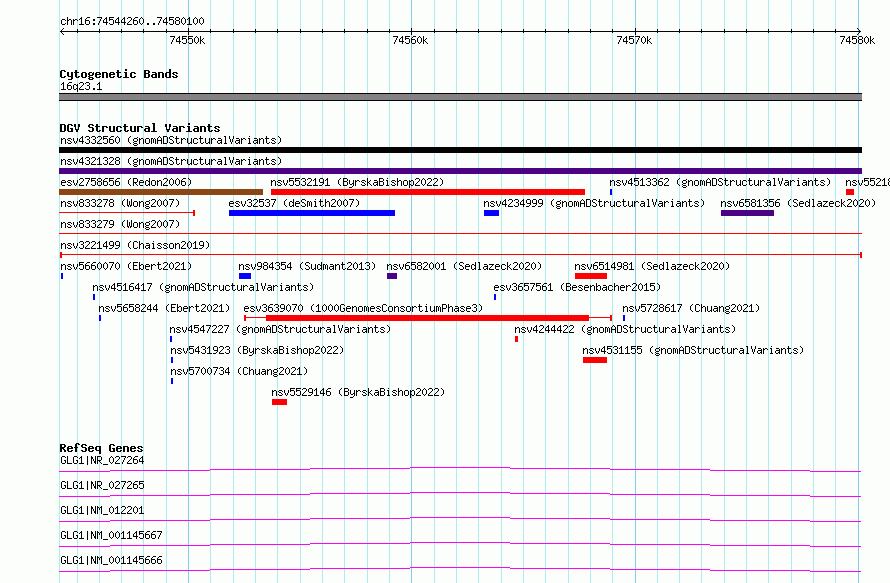The image size is (890, 583).
Task: Click GLG1|NR_027265 transcript label
Action: click(102, 485)
